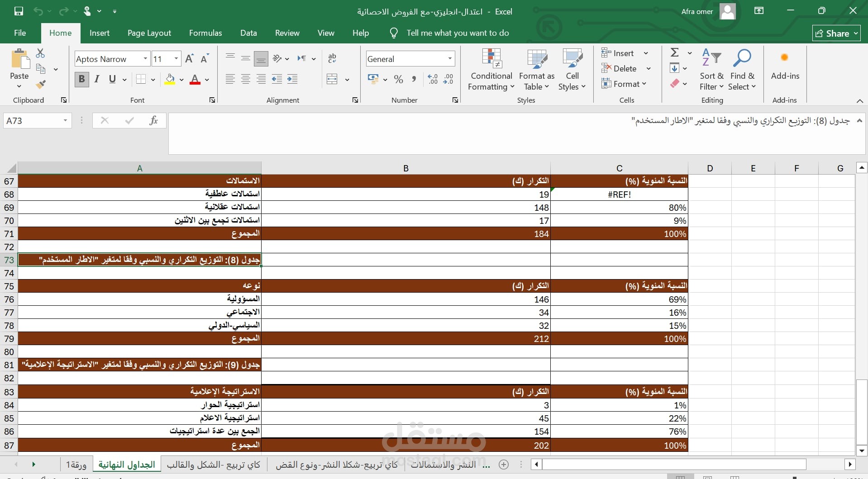Click the Cut scissors icon
The height and width of the screenshot is (479, 868).
[40, 53]
